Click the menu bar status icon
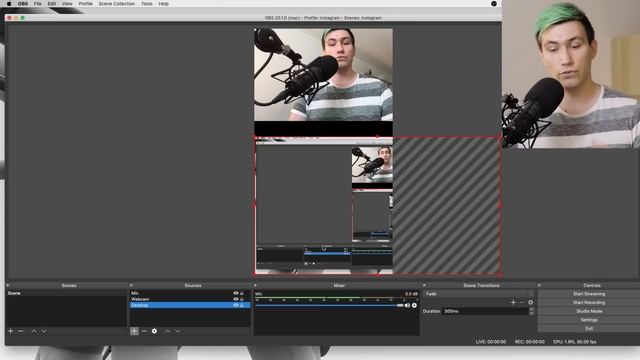This screenshot has width=640, height=360. 494,4
